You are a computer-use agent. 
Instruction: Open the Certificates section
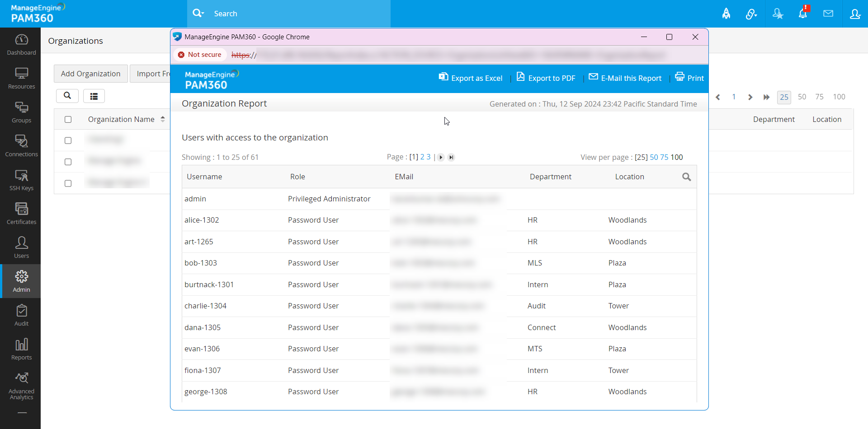click(21, 213)
